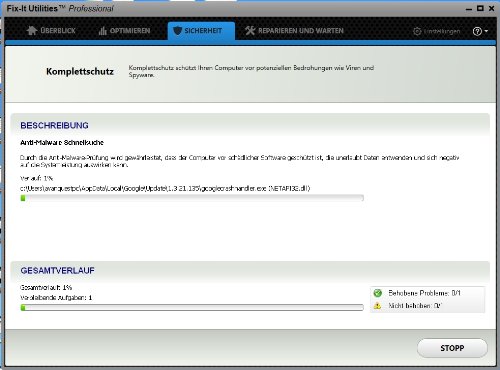Click 'Gesamtverlauf: 1%' status text
This screenshot has width=500, height=370.
[x=46, y=287]
